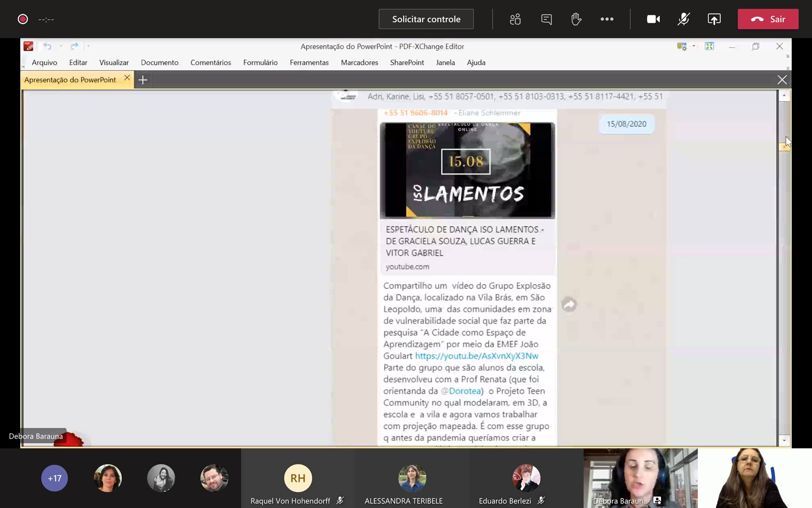Click the undo arrow in title bar
This screenshot has height=508, width=812.
click(47, 46)
